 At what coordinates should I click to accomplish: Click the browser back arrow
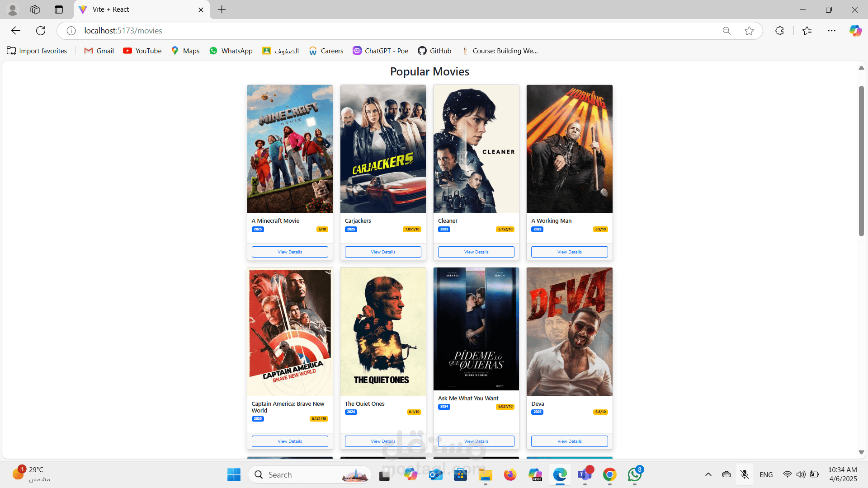(16, 31)
